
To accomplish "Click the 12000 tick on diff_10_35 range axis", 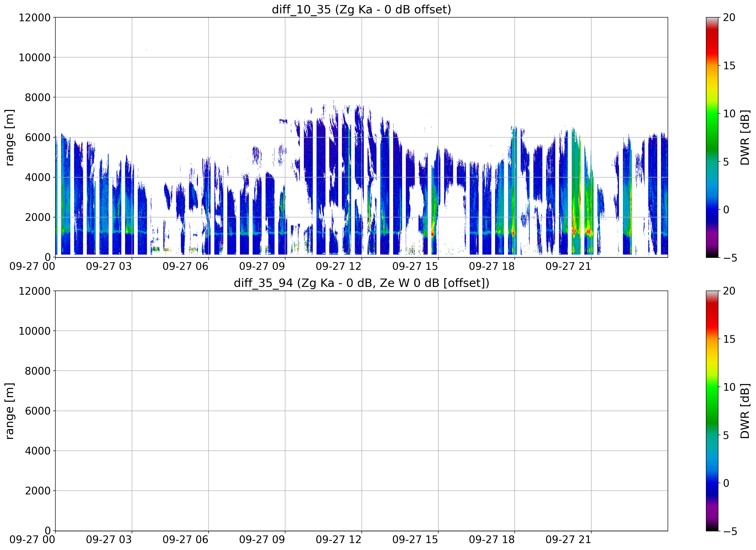I will [x=35, y=18].
